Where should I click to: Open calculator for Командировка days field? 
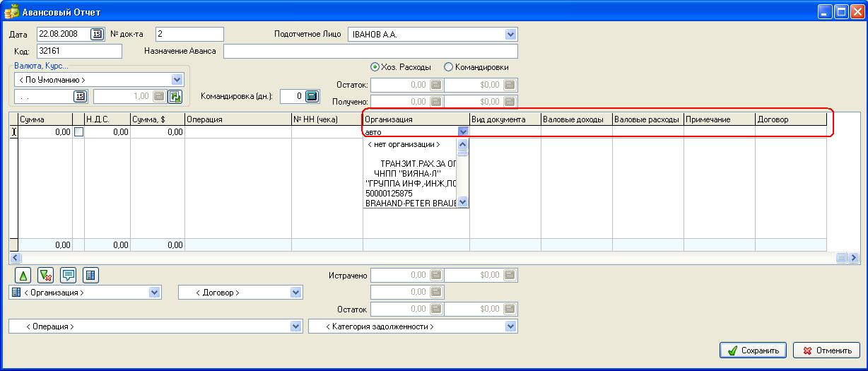(312, 96)
